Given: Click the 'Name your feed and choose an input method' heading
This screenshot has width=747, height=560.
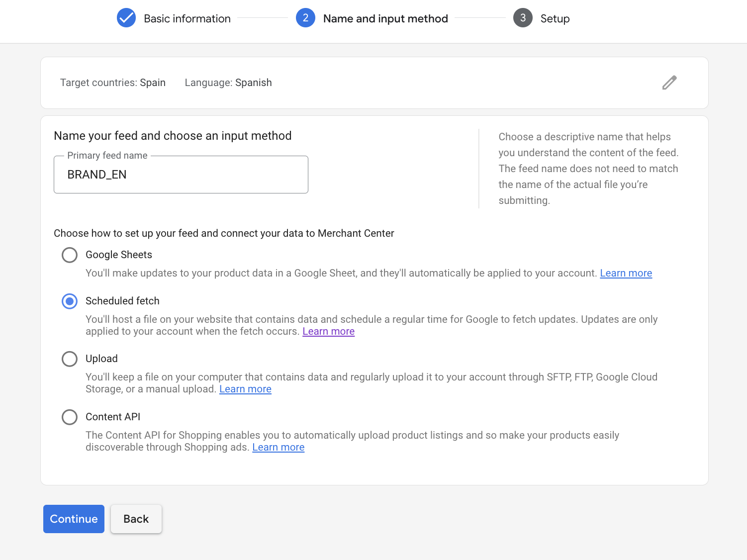Looking at the screenshot, I should [173, 136].
